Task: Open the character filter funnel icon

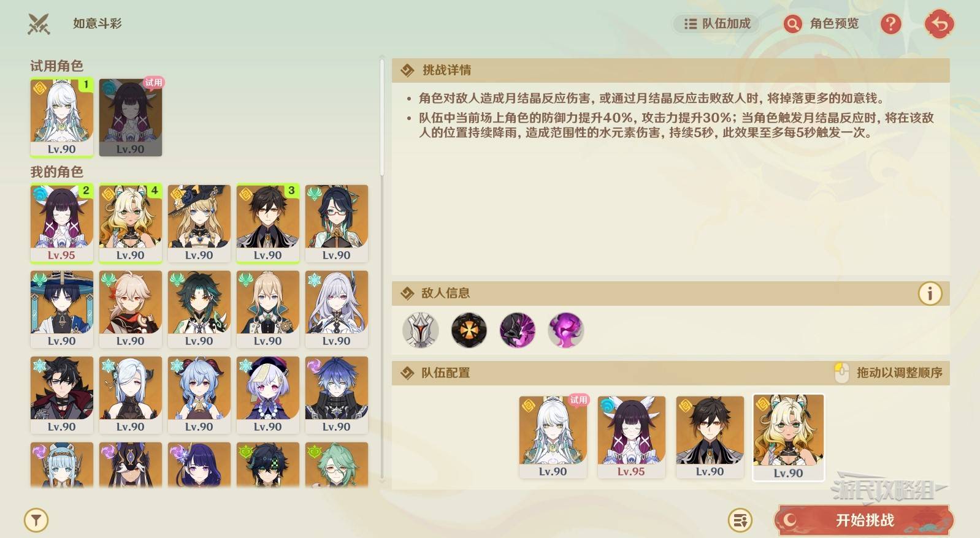Action: coord(36,520)
